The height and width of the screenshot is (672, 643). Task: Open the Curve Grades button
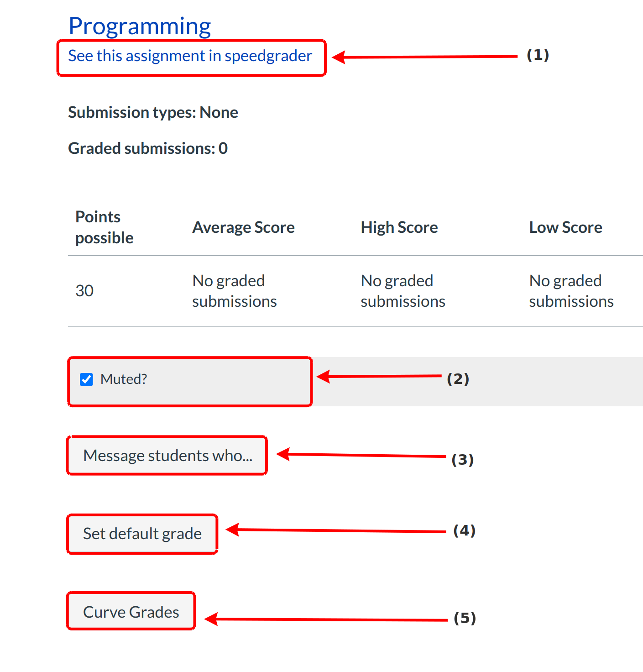pyautogui.click(x=131, y=612)
